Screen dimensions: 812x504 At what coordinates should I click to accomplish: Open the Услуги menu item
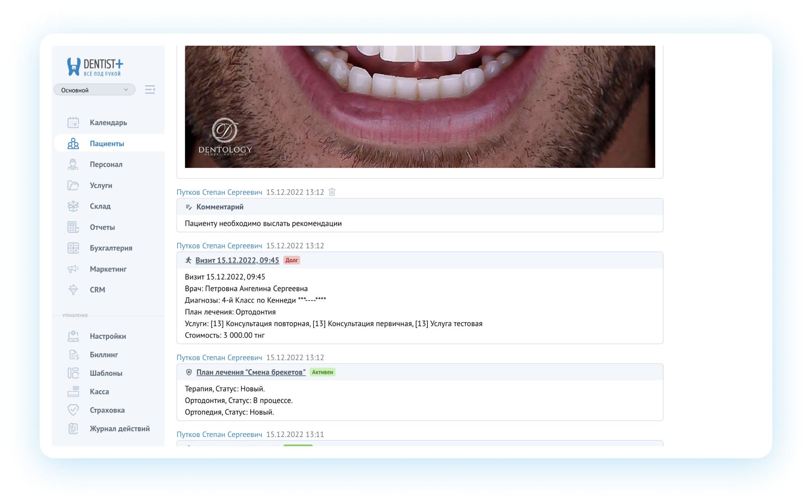pos(100,185)
